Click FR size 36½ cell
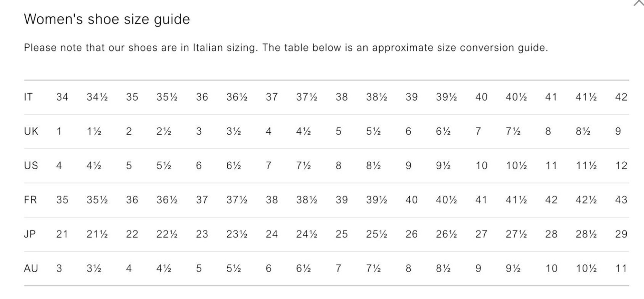This screenshot has width=644, height=299. click(167, 200)
